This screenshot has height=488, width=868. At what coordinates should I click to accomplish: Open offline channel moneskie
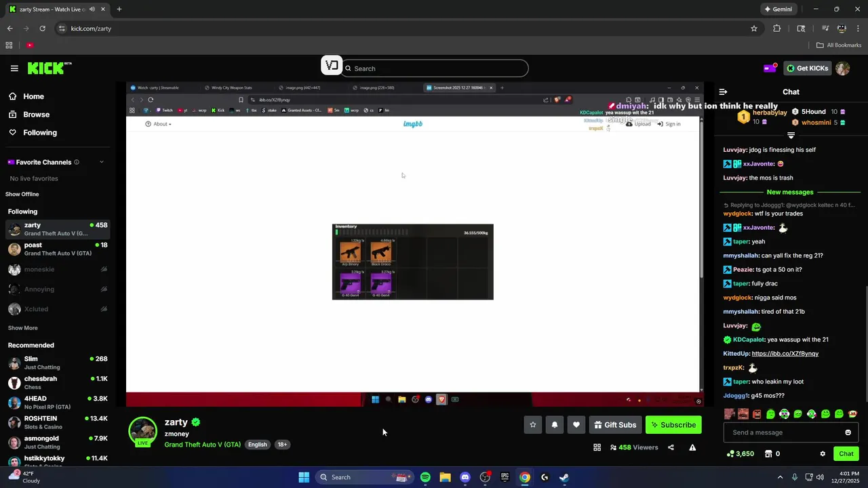(57, 269)
